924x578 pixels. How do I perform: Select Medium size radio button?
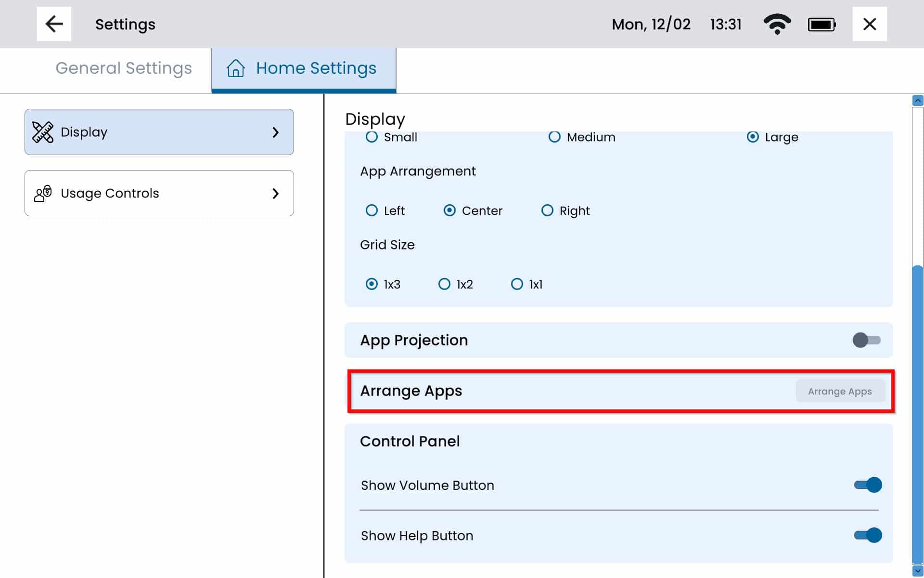coord(554,137)
